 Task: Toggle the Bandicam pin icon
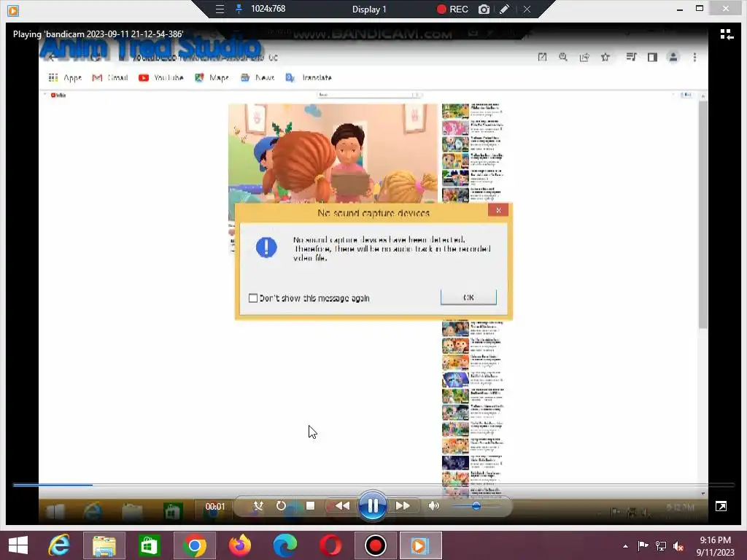pos(239,9)
